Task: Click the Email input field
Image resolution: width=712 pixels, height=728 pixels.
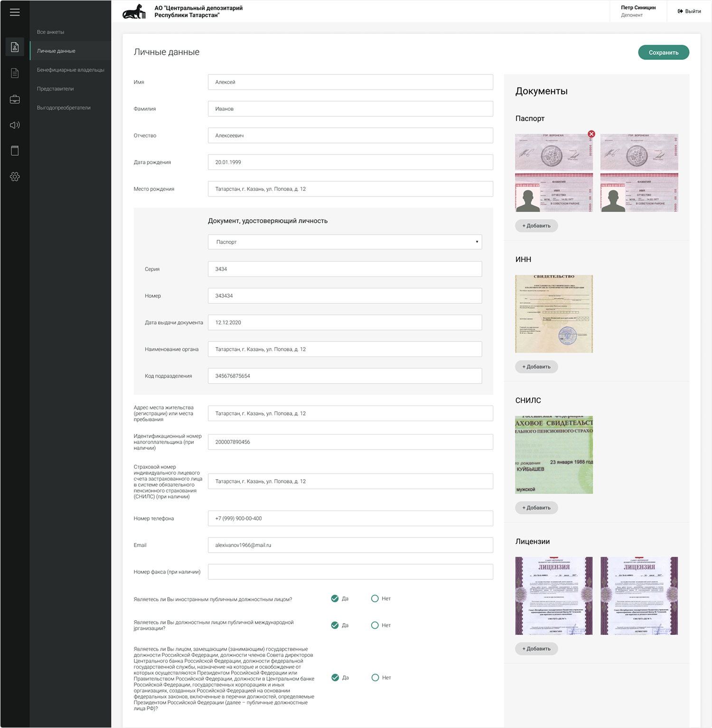Action: pos(350,545)
